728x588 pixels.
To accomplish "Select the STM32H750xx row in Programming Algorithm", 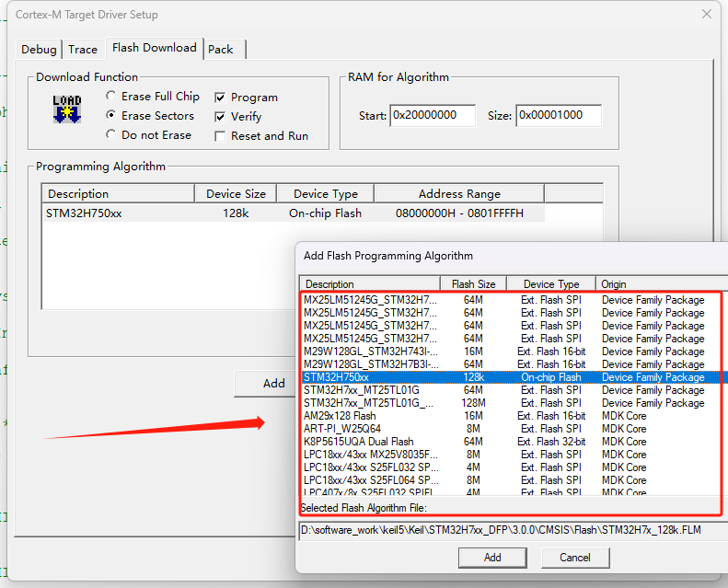I will click(293, 213).
